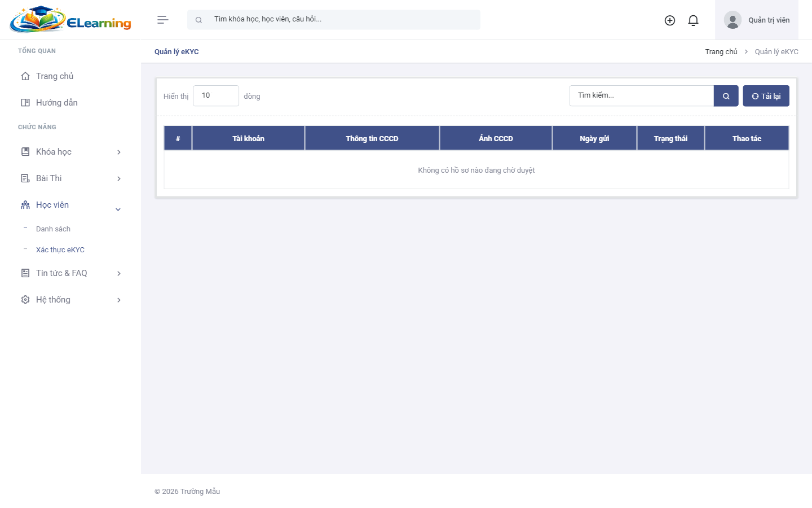The width and height of the screenshot is (812, 508).
Task: Click the Tin tức & FAQ icon
Action: [25, 273]
